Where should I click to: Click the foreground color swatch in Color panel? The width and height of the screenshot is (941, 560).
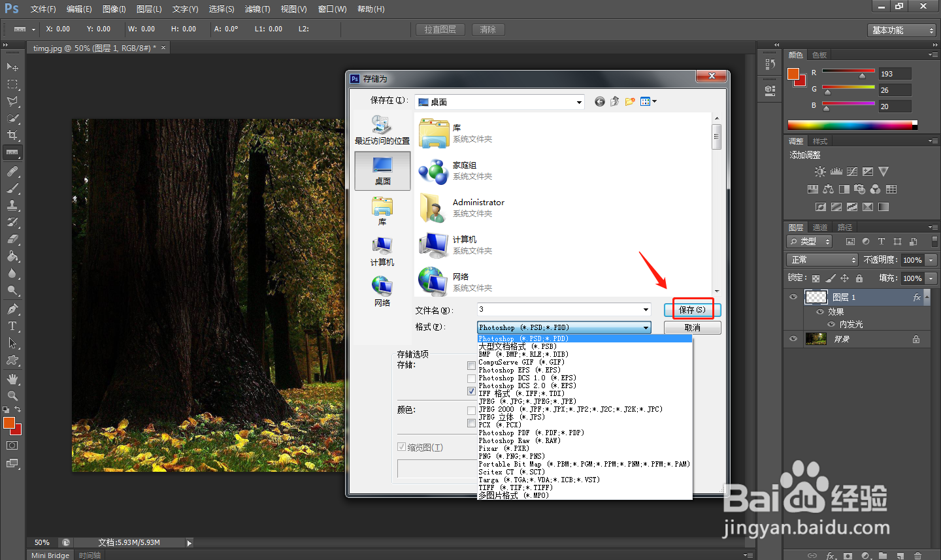tap(793, 74)
